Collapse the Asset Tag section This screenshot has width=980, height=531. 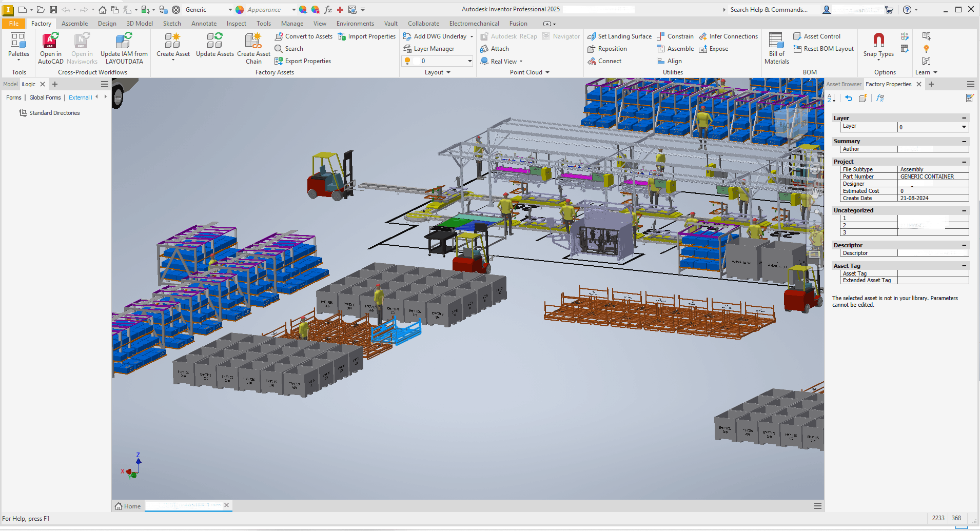(x=964, y=266)
